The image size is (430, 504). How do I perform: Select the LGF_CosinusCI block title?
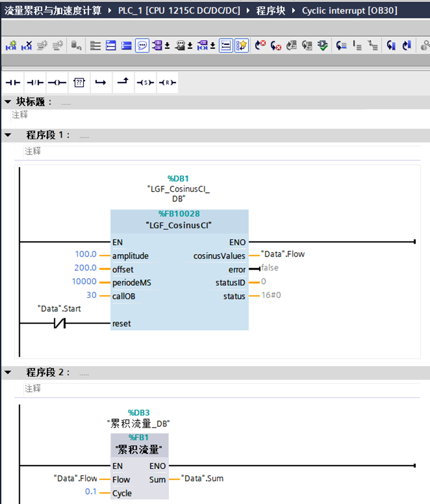(179, 225)
